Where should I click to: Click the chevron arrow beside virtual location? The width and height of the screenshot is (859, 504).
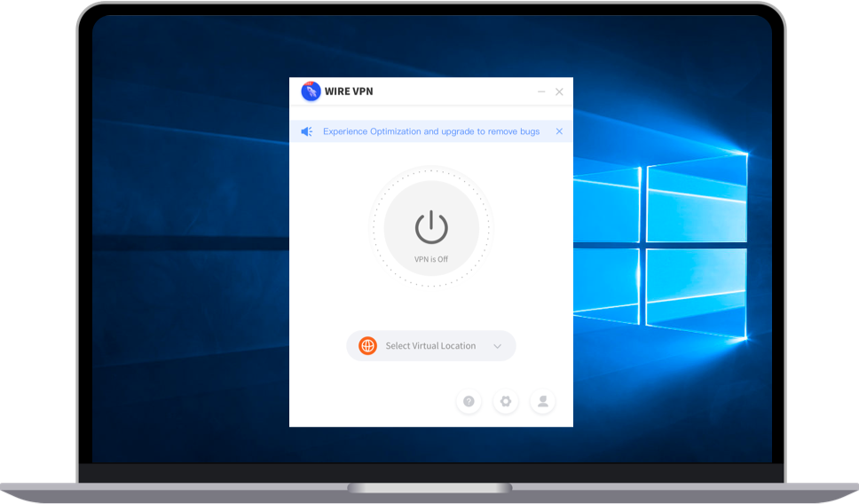[498, 347]
